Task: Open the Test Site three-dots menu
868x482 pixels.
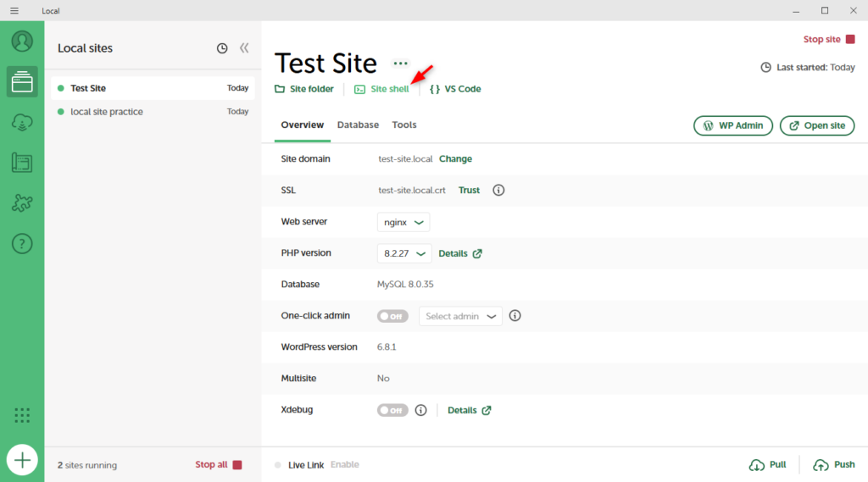Action: coord(400,63)
